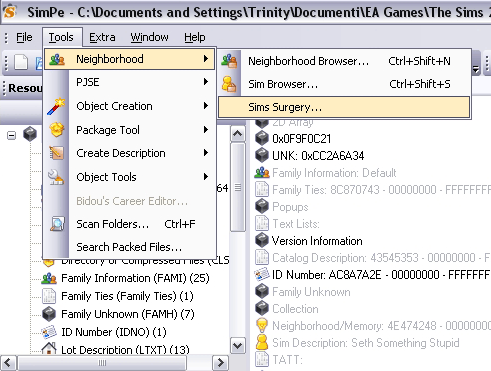Select Family Ties (Family Ties) (1) node
Screen dimensions: 491x371
(127, 296)
